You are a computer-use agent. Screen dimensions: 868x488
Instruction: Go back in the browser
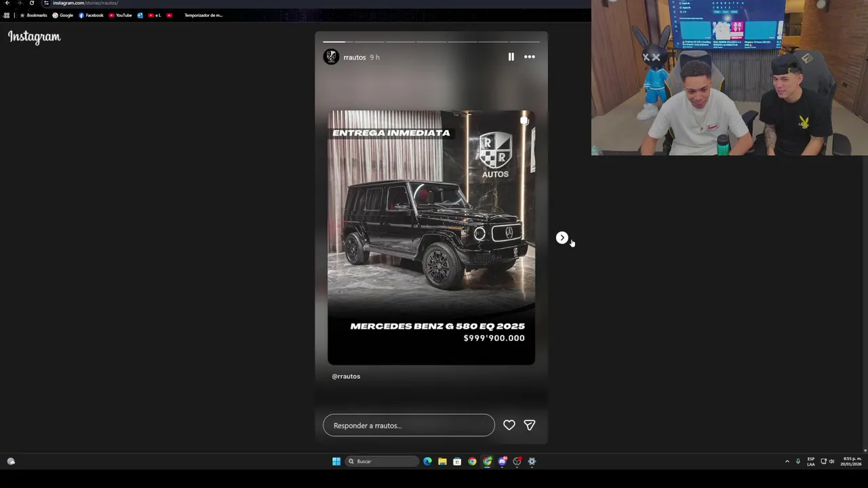point(7,3)
